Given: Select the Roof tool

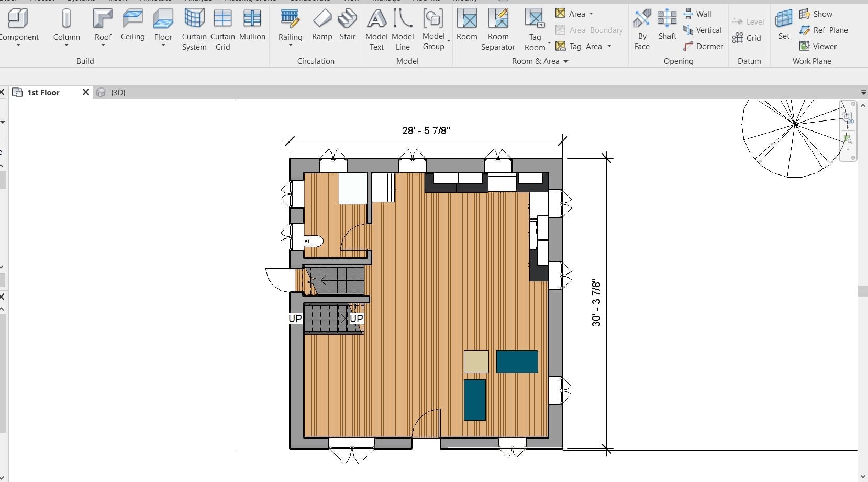Looking at the screenshot, I should [x=103, y=25].
